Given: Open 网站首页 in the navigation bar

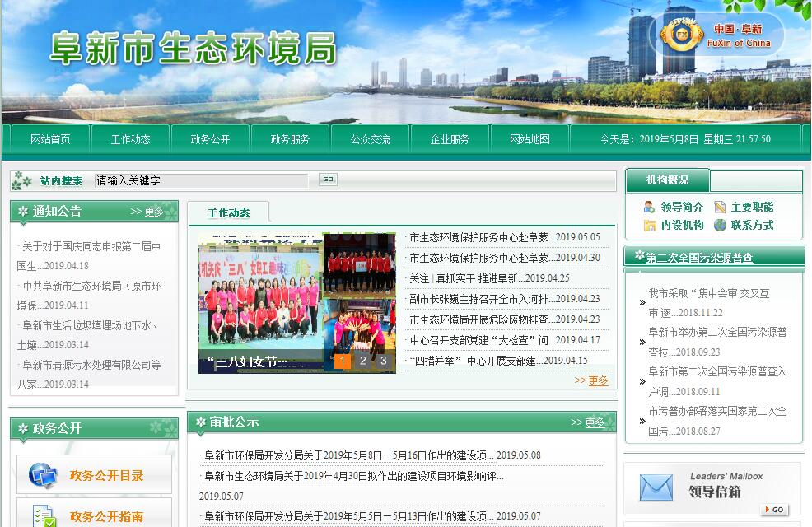Looking at the screenshot, I should [x=50, y=139].
